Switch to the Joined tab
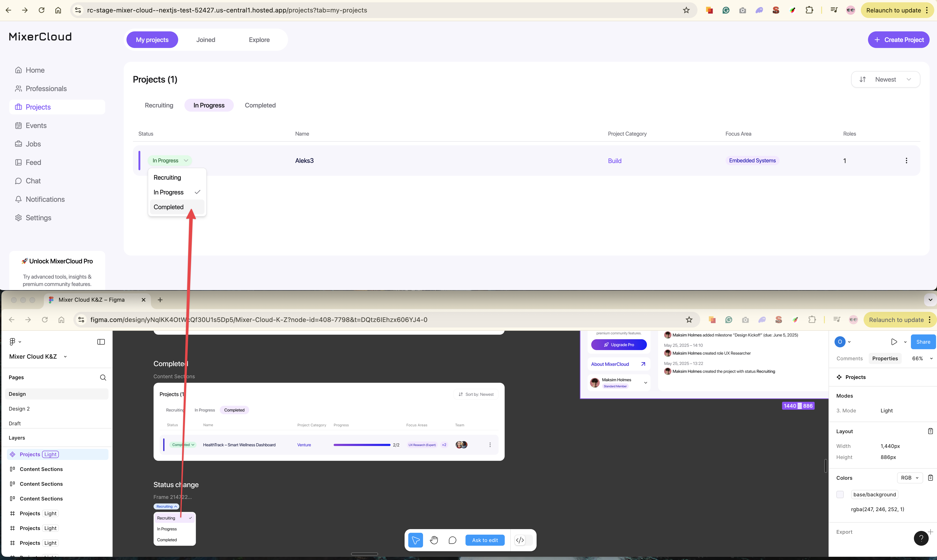 (205, 40)
